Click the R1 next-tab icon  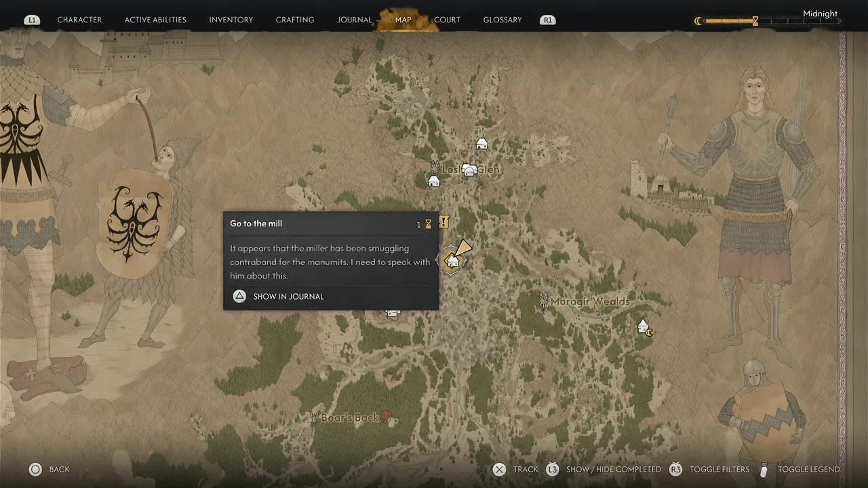pyautogui.click(x=548, y=20)
